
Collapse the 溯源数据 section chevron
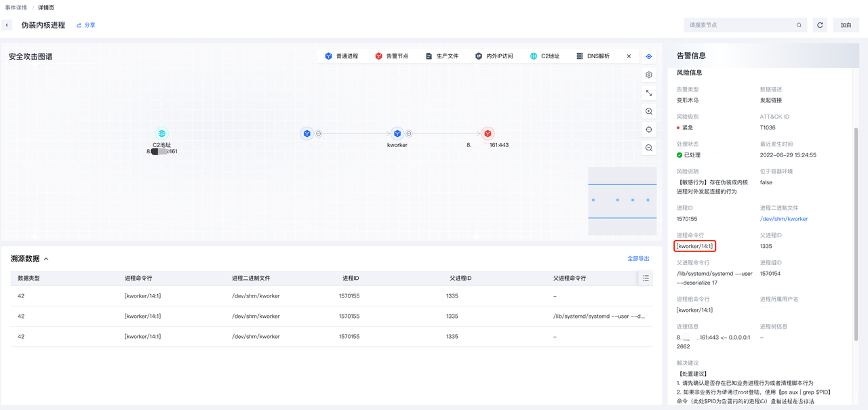46,259
